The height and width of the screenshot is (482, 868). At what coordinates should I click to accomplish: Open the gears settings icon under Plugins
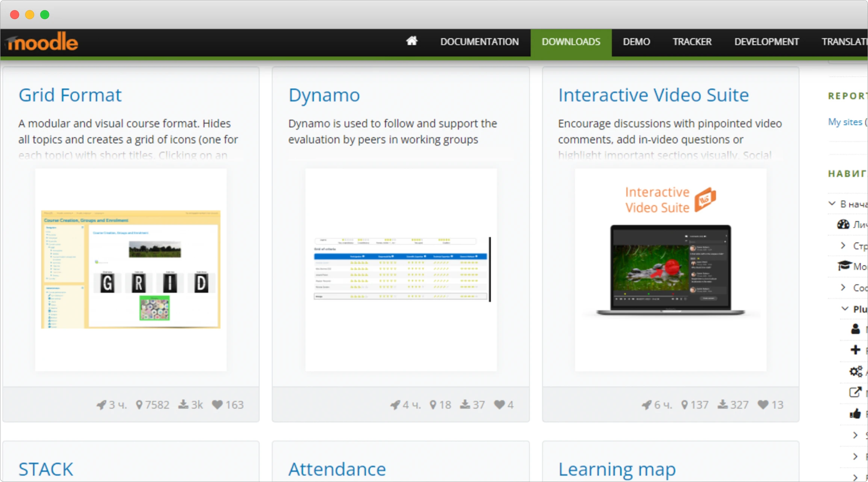(856, 371)
